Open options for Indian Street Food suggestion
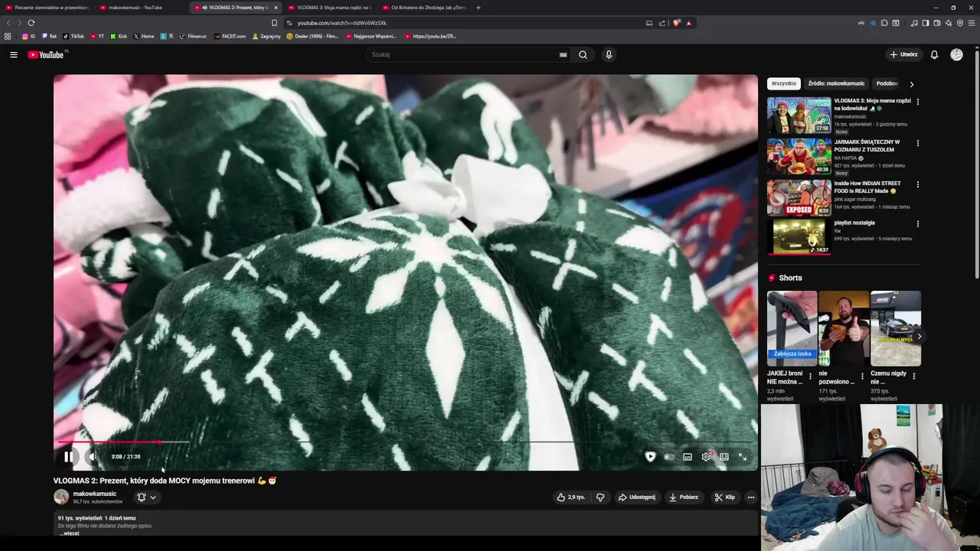This screenshot has height=551, width=980. click(x=918, y=184)
